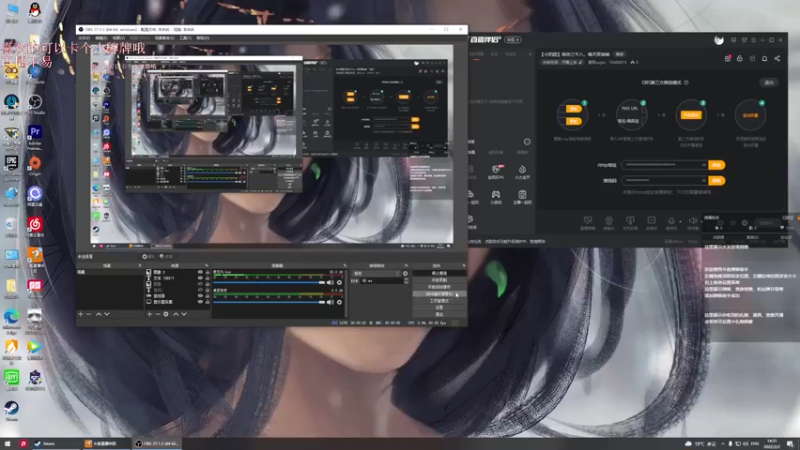800x450 pixels.
Task: Click share icon in streaming companion header
Action: pos(777,59)
